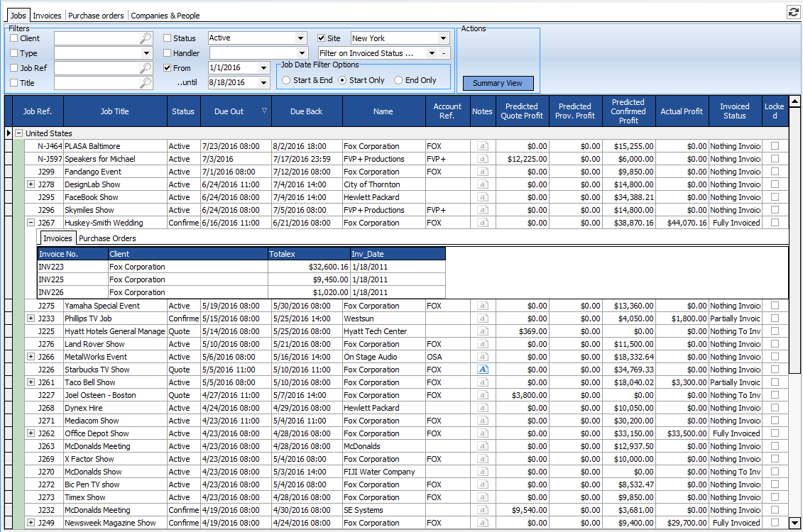Open notes for the Huskey-Smith Wedding job

tap(483, 222)
